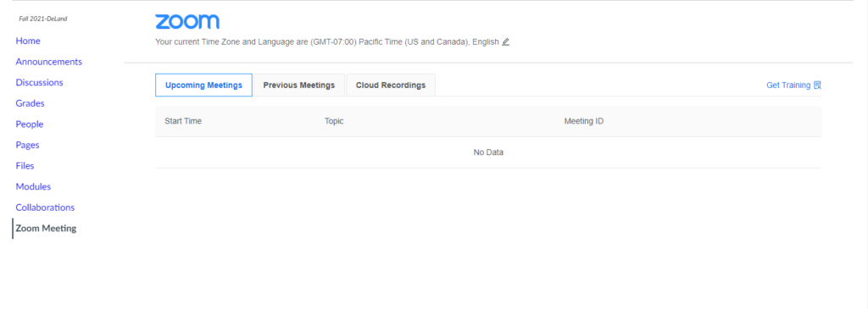The height and width of the screenshot is (309, 868).
Task: Click the Zoom logo
Action: (x=187, y=21)
